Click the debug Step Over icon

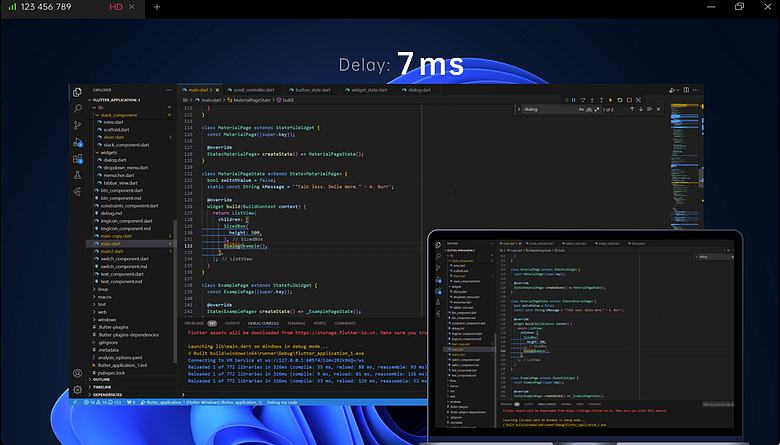coord(583,100)
